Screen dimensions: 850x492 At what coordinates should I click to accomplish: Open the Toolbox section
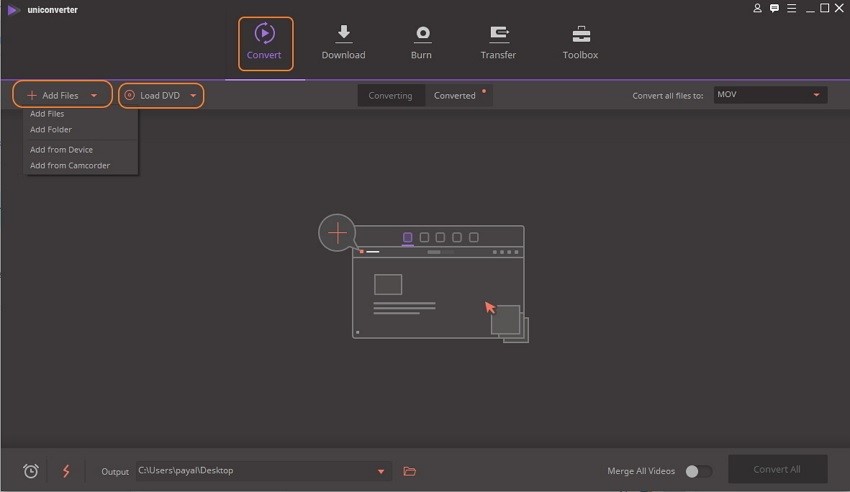[x=580, y=43]
